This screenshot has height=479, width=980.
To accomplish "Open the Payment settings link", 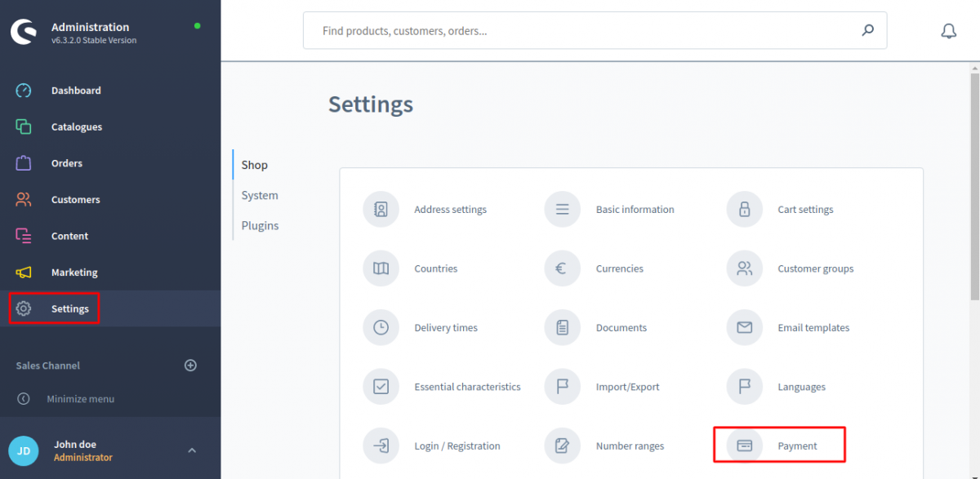I will coord(797,446).
